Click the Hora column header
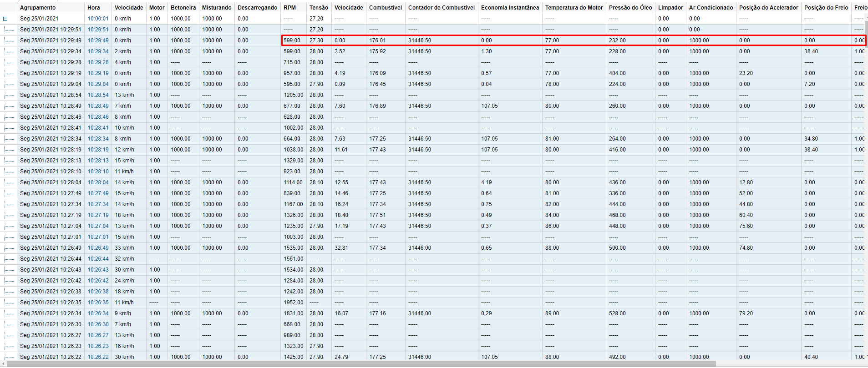Viewport: 868px width, 368px height. 94,8
